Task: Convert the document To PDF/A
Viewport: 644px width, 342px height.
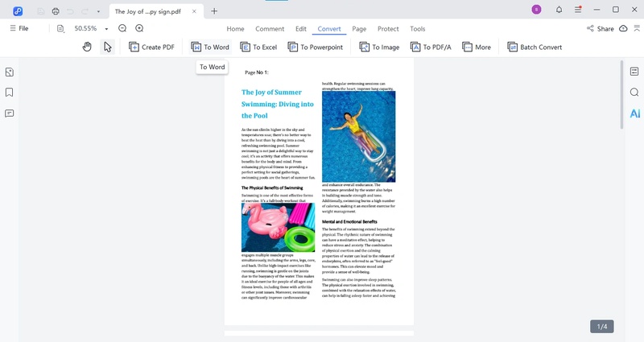Action: point(431,47)
